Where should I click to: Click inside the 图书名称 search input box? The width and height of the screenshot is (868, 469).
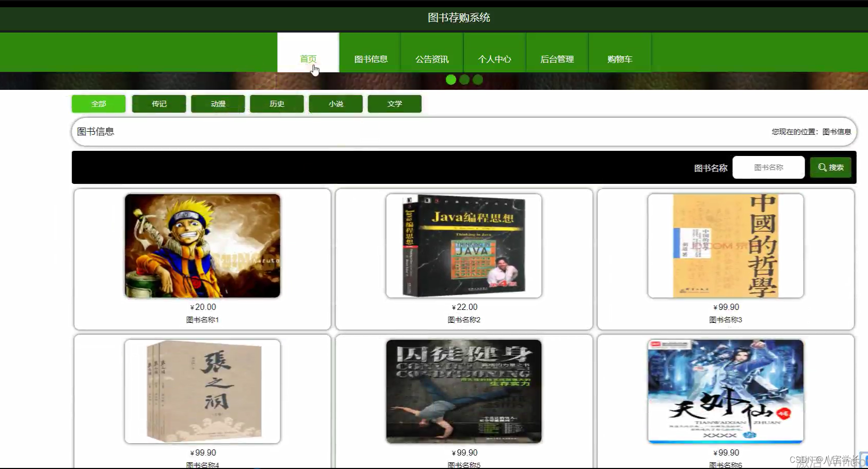coord(768,167)
